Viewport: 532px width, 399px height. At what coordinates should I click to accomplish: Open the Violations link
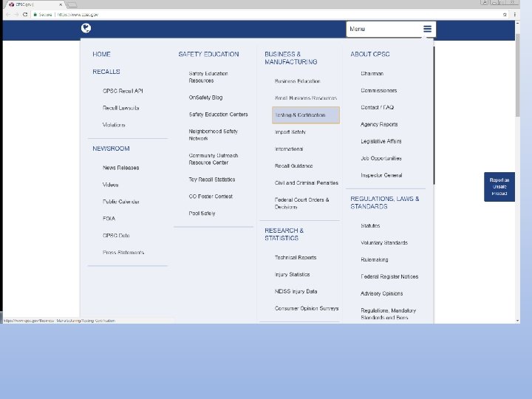point(114,125)
